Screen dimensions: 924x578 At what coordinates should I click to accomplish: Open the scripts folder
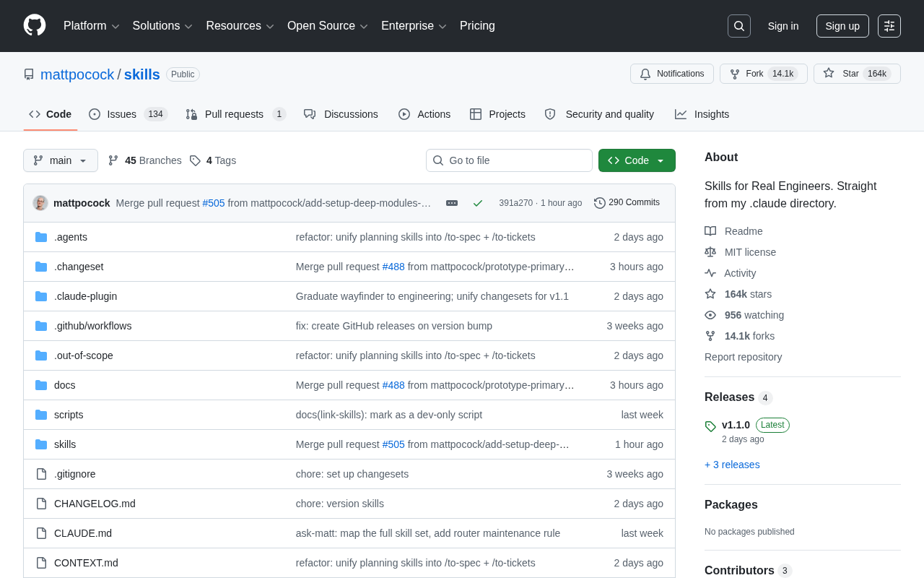coord(69,415)
